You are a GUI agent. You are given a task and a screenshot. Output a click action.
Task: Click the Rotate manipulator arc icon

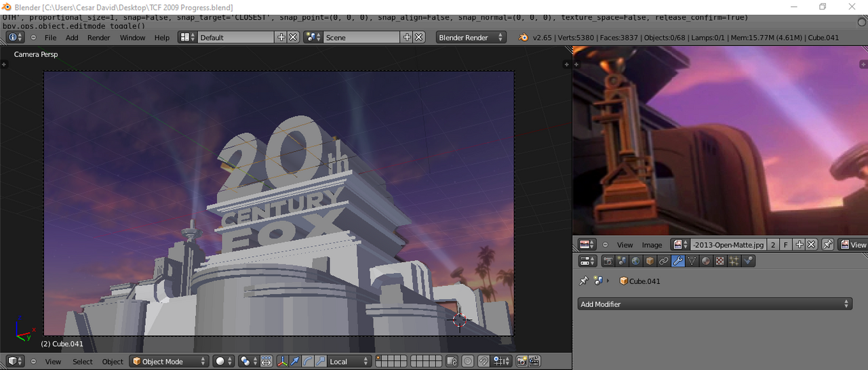coord(308,361)
